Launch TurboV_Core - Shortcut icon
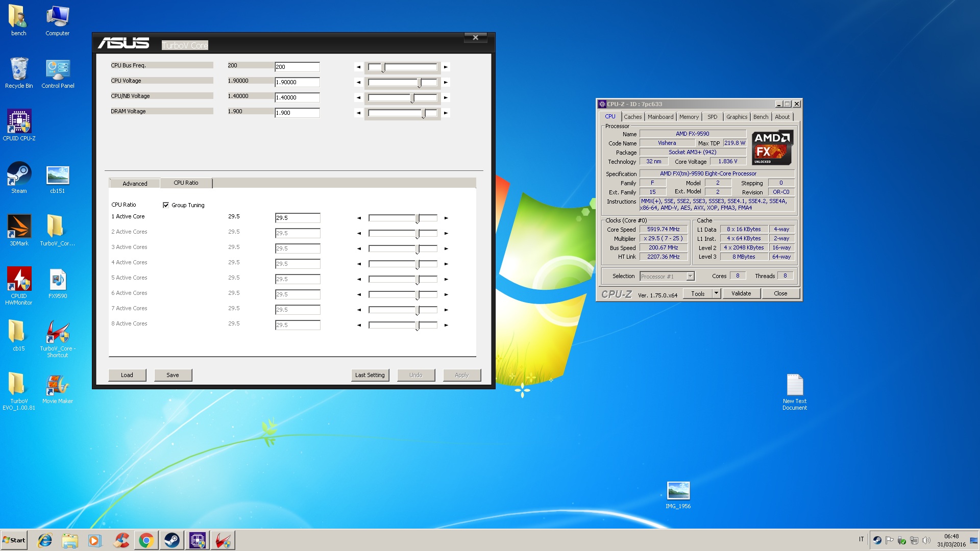Screen dimensions: 980x551 tap(57, 339)
